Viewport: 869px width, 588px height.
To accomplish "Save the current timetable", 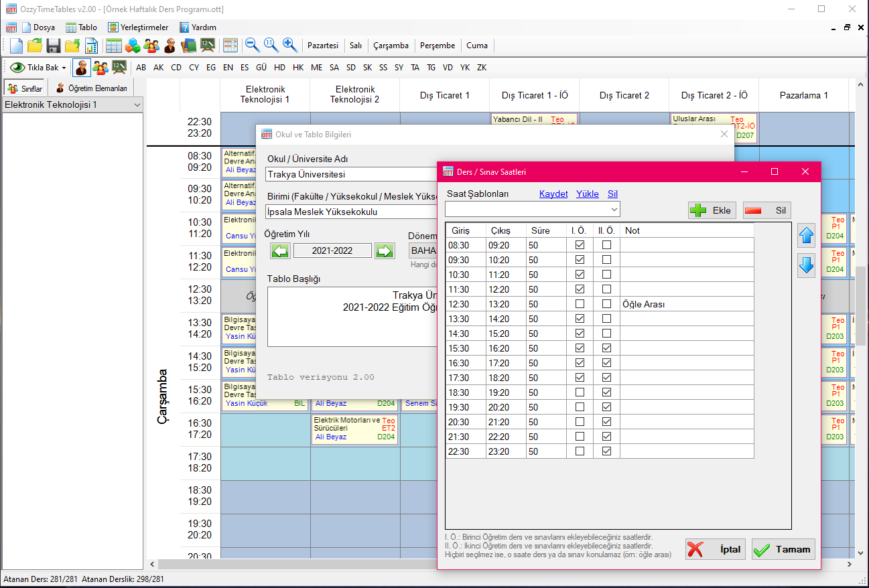I will coord(53,46).
